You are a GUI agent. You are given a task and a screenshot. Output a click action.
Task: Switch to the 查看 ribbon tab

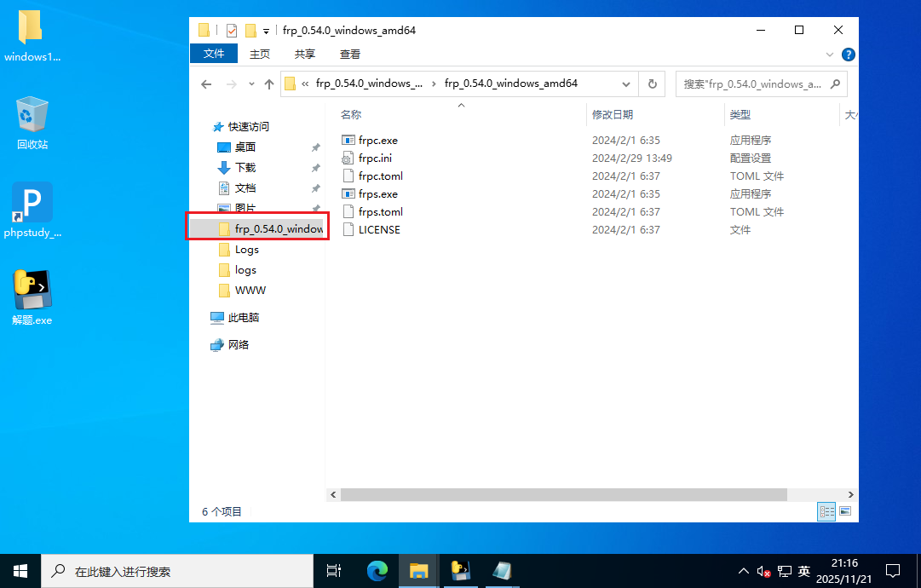pyautogui.click(x=350, y=54)
